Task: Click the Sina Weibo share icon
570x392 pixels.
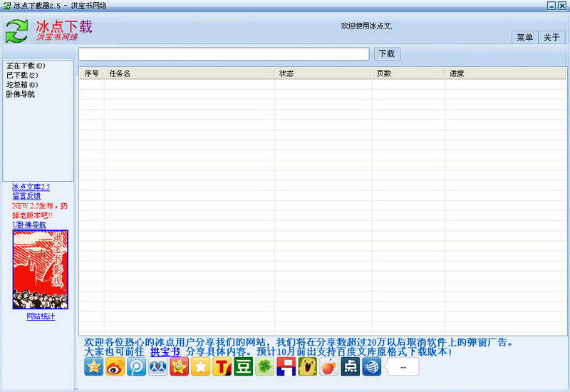Action: (115, 366)
